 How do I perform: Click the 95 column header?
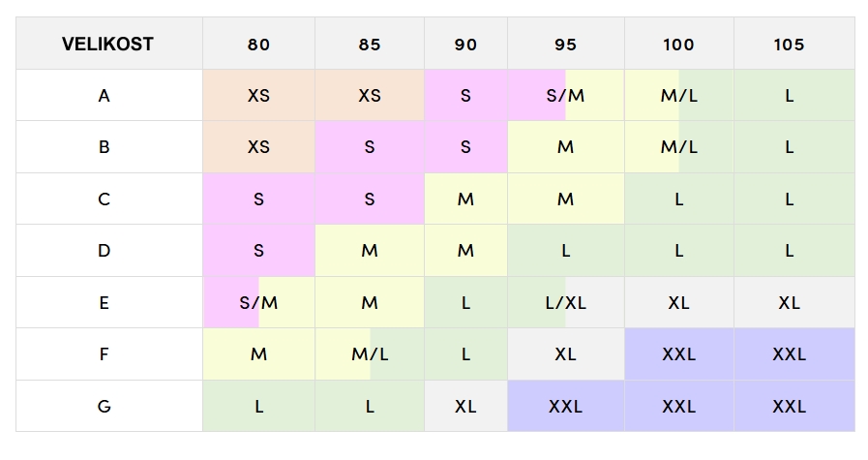click(x=566, y=44)
